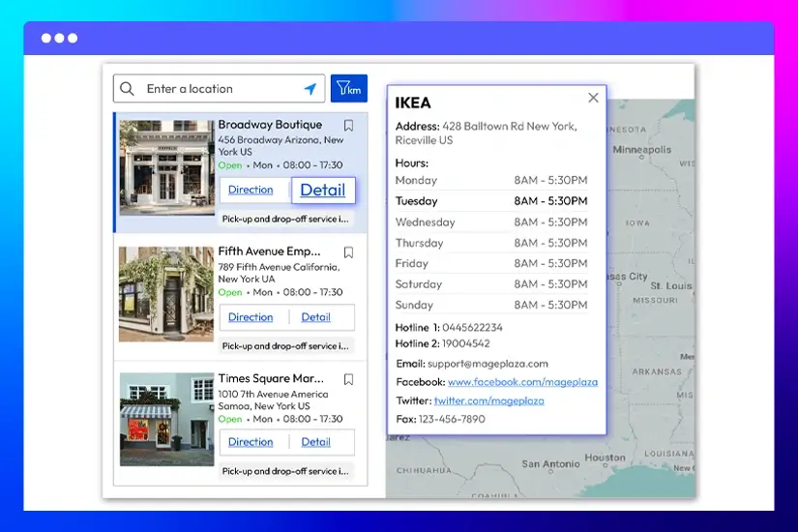Click the Wednesday hours row
Viewport: 798px width, 532px height.
[x=491, y=222]
